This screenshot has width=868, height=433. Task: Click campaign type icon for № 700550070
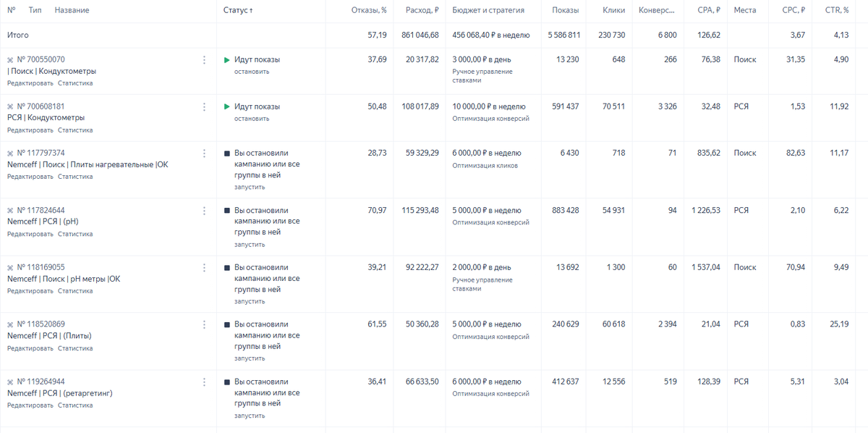pyautogui.click(x=10, y=60)
